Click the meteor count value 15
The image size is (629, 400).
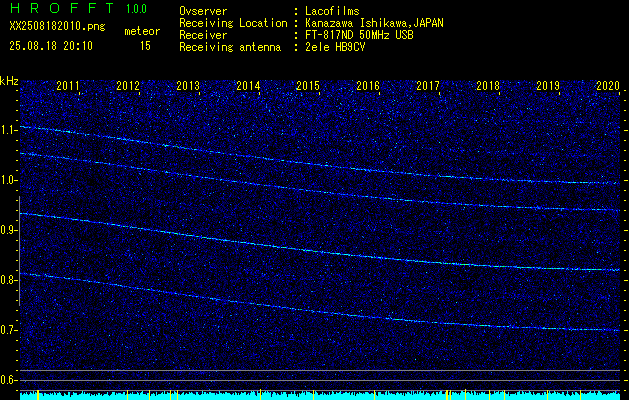[145, 46]
